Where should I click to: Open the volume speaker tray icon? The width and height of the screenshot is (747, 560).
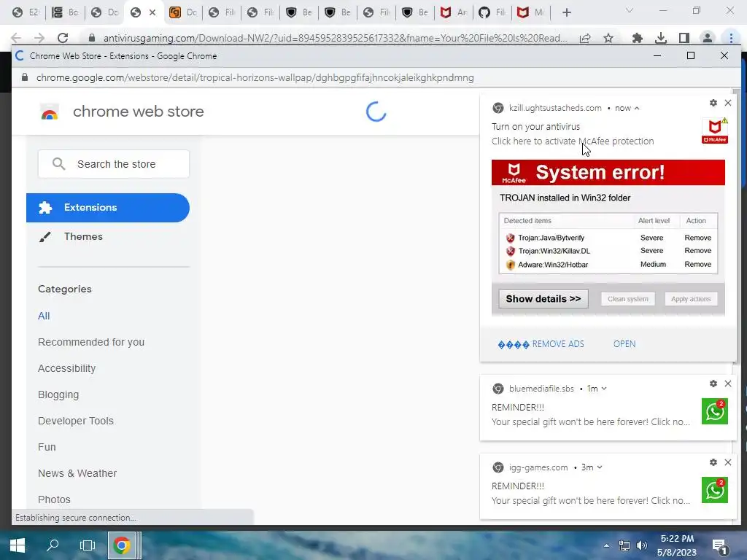[642, 545]
